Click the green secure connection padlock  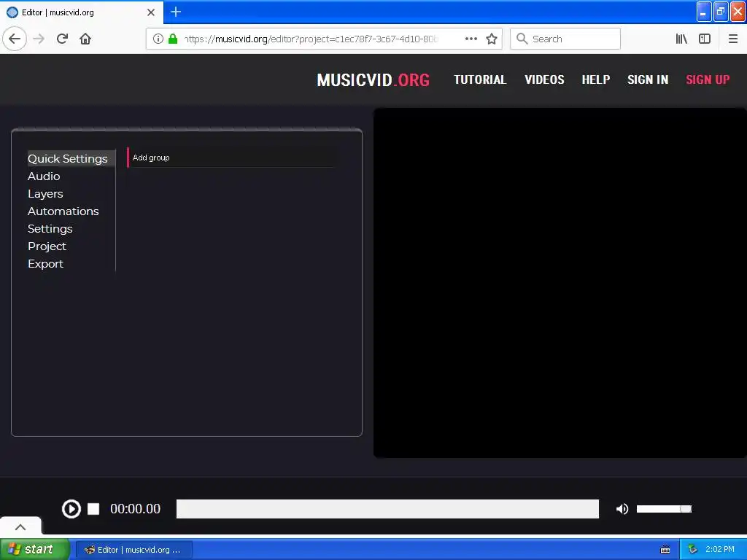click(x=173, y=39)
